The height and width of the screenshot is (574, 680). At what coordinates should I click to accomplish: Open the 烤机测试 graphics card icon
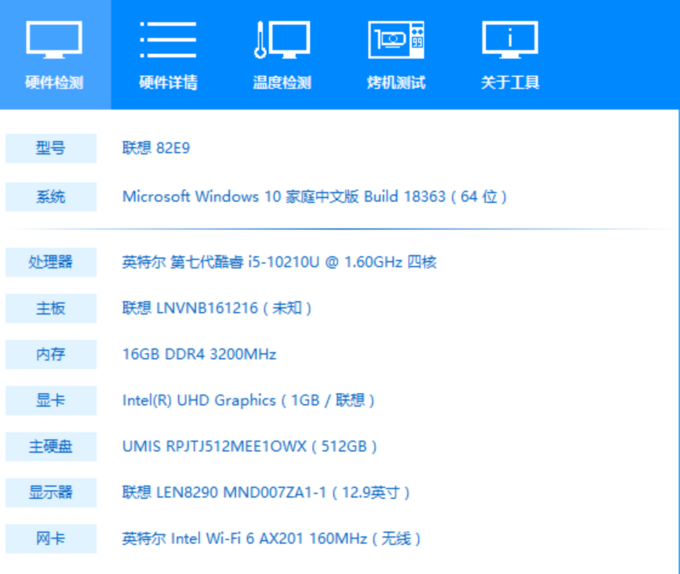396,39
